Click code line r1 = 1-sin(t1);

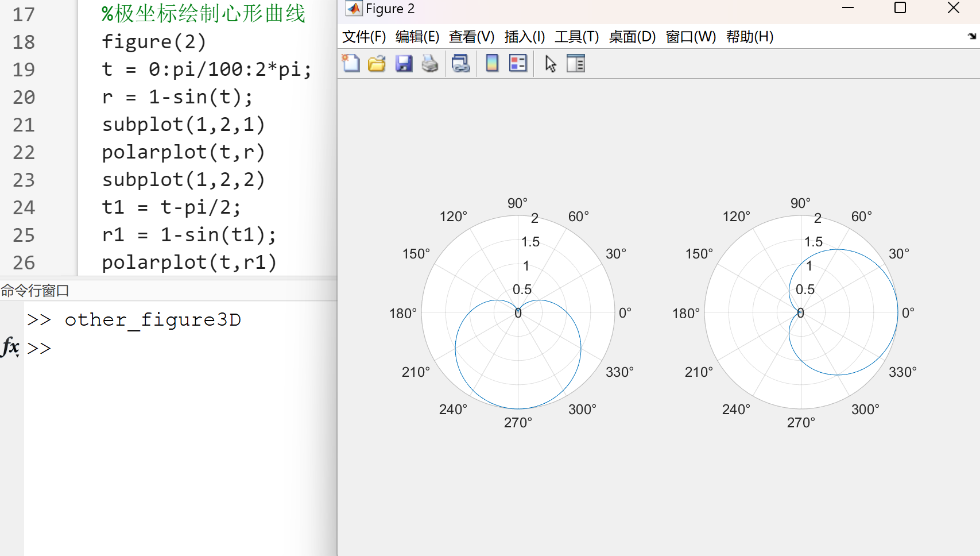pos(189,235)
